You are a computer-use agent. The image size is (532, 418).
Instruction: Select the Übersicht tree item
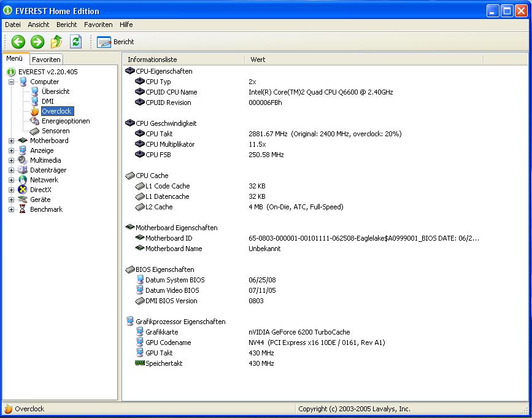56,91
